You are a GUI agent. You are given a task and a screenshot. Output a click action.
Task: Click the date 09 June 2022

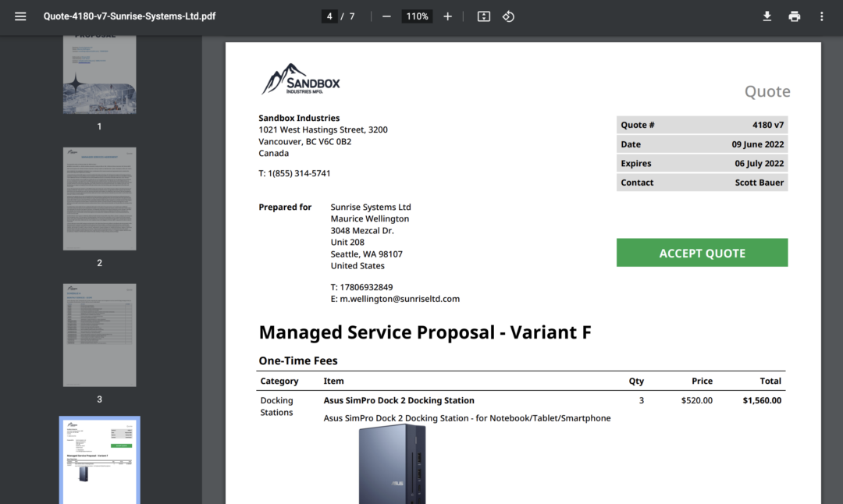(x=757, y=144)
